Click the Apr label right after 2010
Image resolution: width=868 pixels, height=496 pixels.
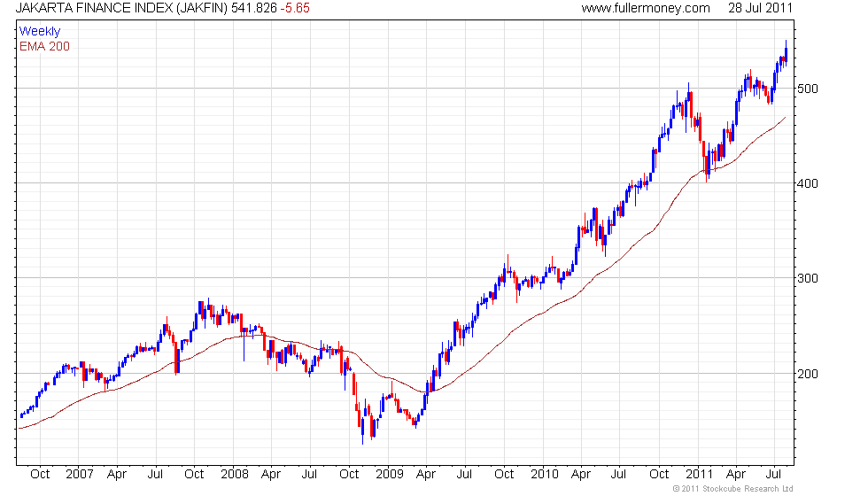[x=581, y=475]
